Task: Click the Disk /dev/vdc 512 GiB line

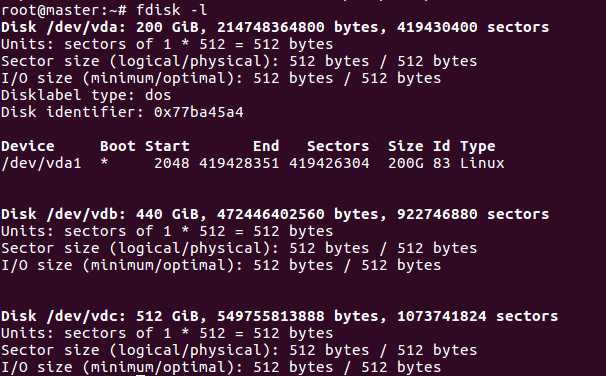Action: (x=279, y=316)
